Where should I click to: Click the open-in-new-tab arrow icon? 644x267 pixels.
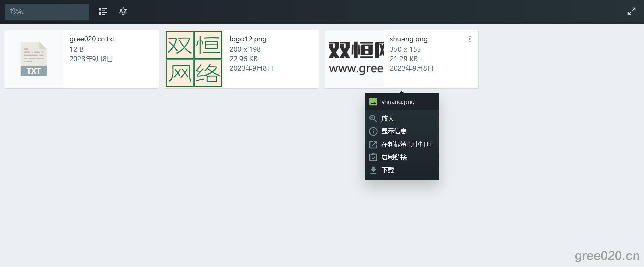coord(373,144)
